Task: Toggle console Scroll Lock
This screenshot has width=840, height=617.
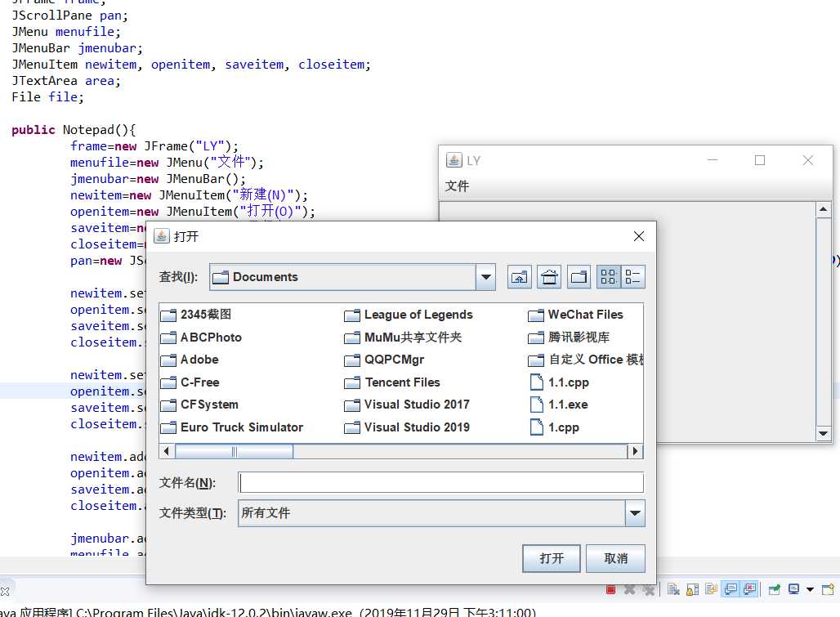Action: pyautogui.click(x=693, y=590)
